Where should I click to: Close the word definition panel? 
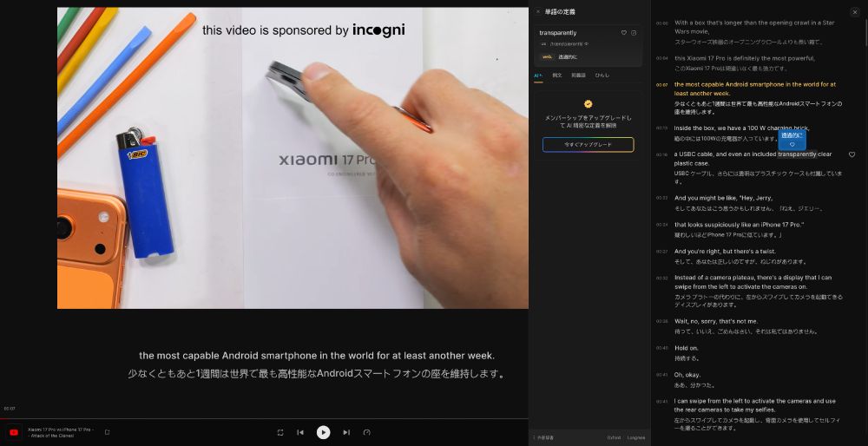[538, 11]
